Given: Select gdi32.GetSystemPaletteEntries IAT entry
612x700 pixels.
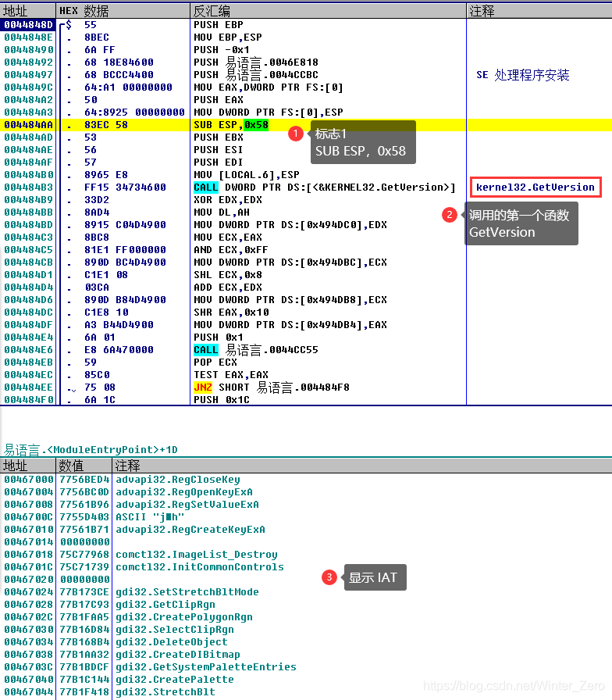Looking at the screenshot, I should click(x=206, y=667).
